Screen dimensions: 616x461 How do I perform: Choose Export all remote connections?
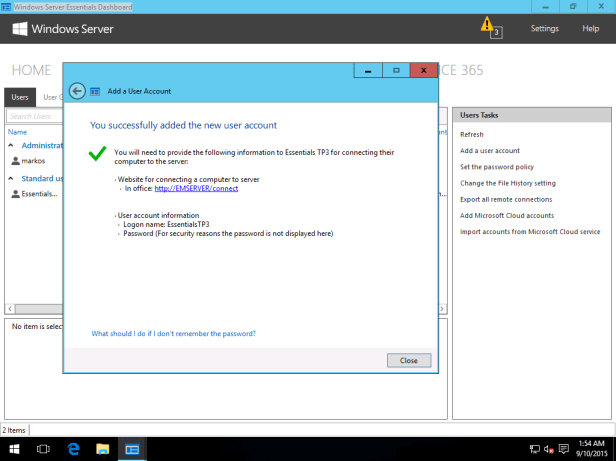[506, 199]
